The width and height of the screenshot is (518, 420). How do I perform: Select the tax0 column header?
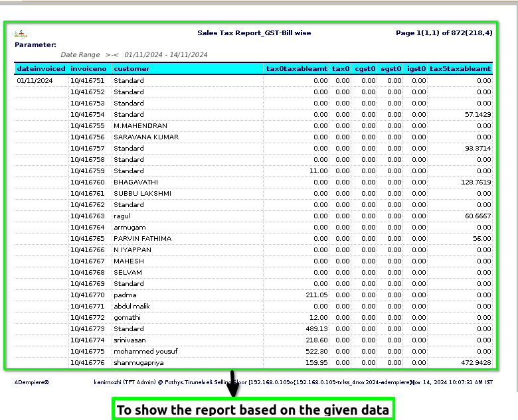coord(341,69)
